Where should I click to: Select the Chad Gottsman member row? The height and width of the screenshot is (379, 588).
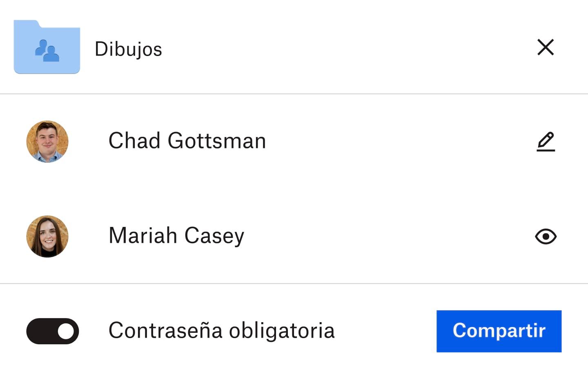click(187, 141)
